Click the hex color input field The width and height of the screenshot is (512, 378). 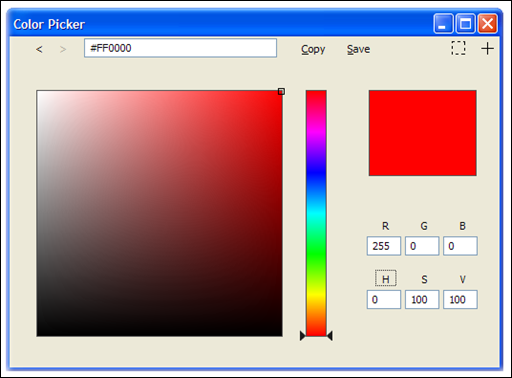pyautogui.click(x=180, y=48)
